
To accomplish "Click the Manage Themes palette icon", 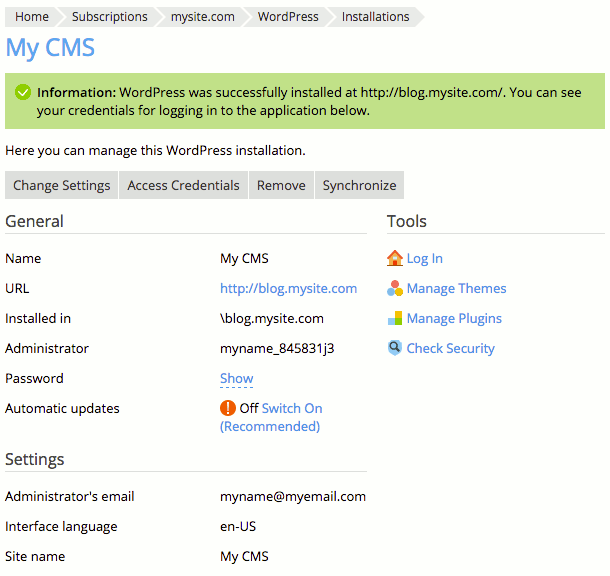I will pos(395,288).
